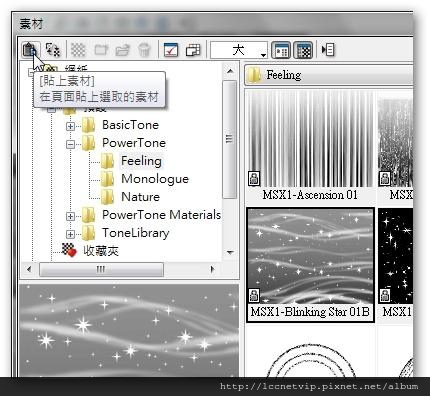Click the MSX1-Blinking Star 01B name label

click(x=310, y=312)
